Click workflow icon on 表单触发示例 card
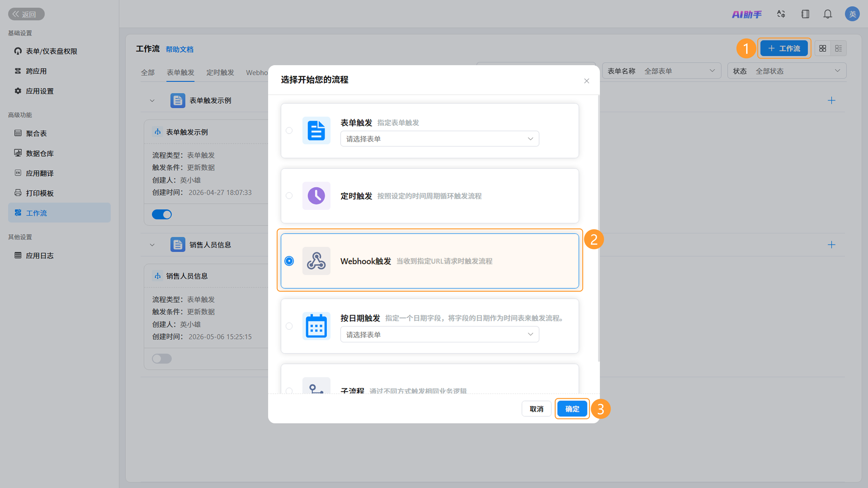 coord(157,132)
